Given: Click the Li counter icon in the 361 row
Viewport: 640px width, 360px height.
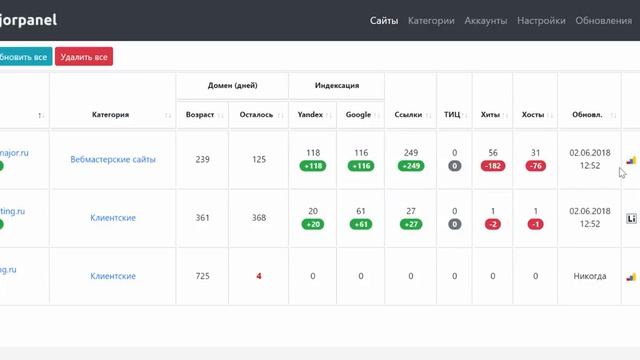Looking at the screenshot, I should pyautogui.click(x=631, y=219).
